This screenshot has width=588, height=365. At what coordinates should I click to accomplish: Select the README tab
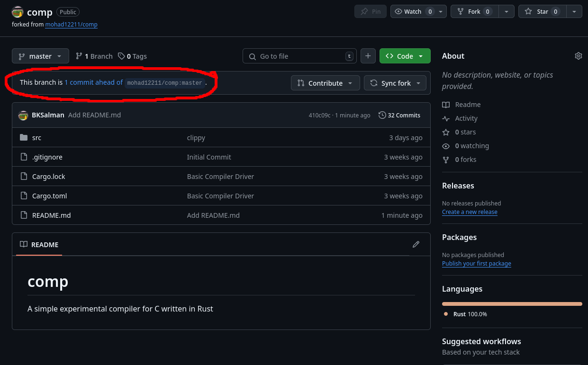click(39, 245)
